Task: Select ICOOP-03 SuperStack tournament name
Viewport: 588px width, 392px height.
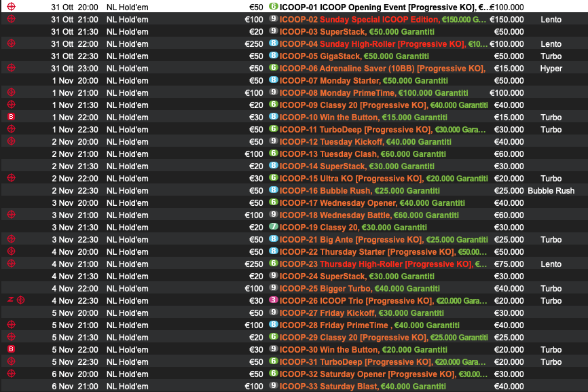Action: click(357, 32)
